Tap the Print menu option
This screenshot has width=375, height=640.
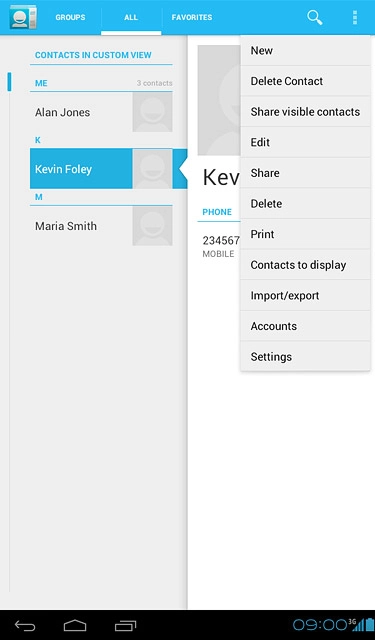(305, 234)
